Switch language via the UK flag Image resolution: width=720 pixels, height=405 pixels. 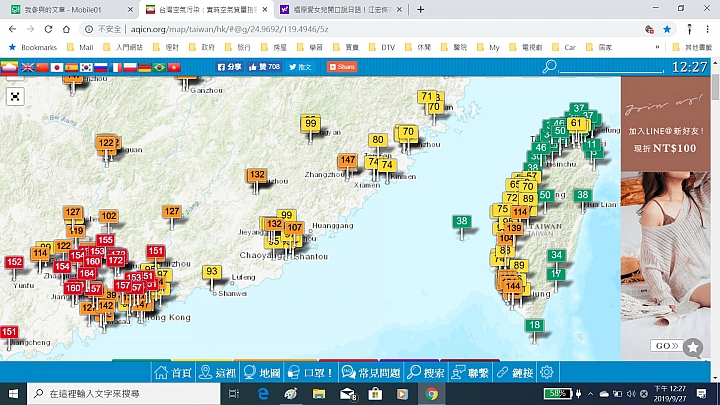28,68
